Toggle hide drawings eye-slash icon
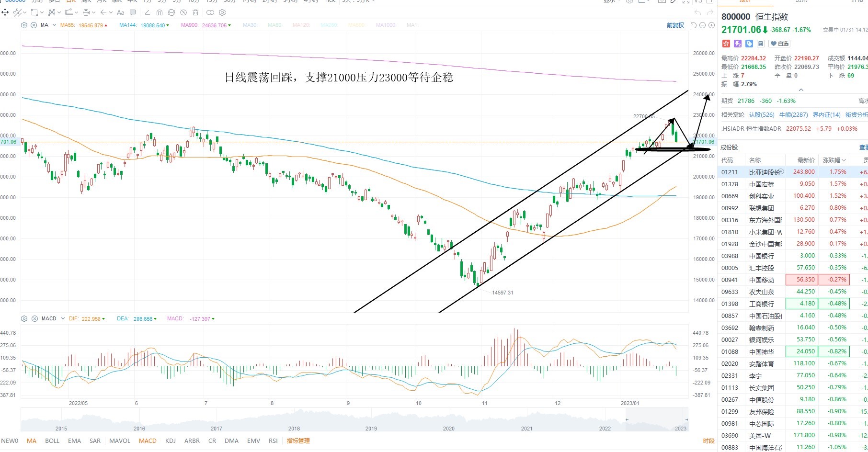 tap(183, 12)
